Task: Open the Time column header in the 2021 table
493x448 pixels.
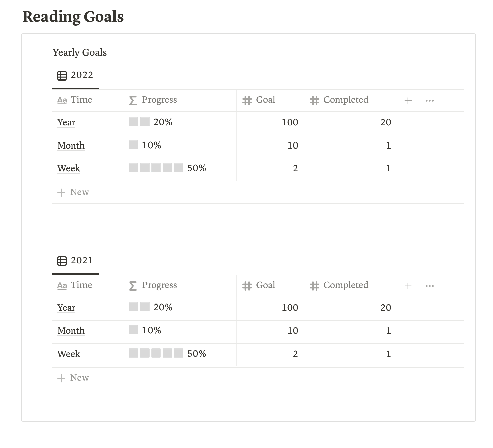Action: click(x=87, y=286)
